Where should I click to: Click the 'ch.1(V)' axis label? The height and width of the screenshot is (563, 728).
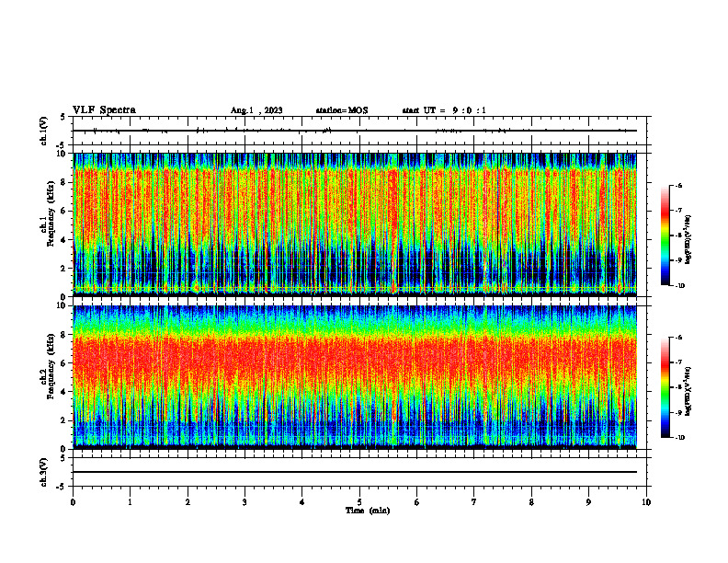click(44, 131)
